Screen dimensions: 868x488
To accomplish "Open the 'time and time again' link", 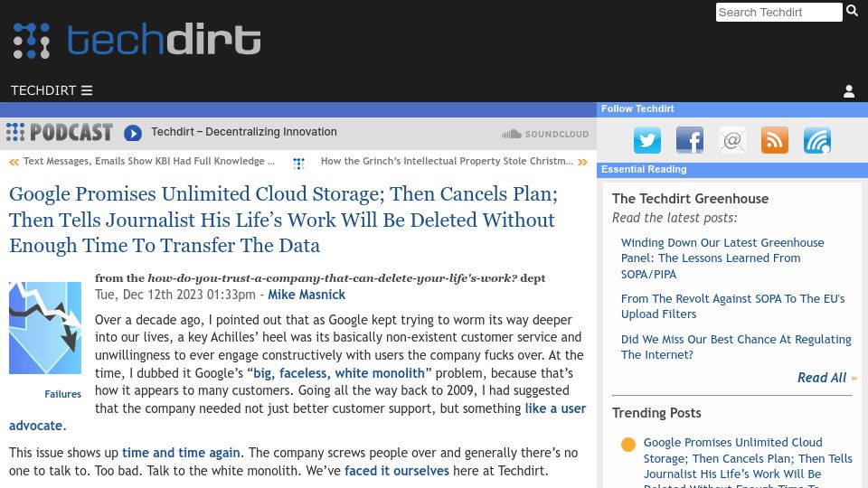I will pyautogui.click(x=181, y=453).
